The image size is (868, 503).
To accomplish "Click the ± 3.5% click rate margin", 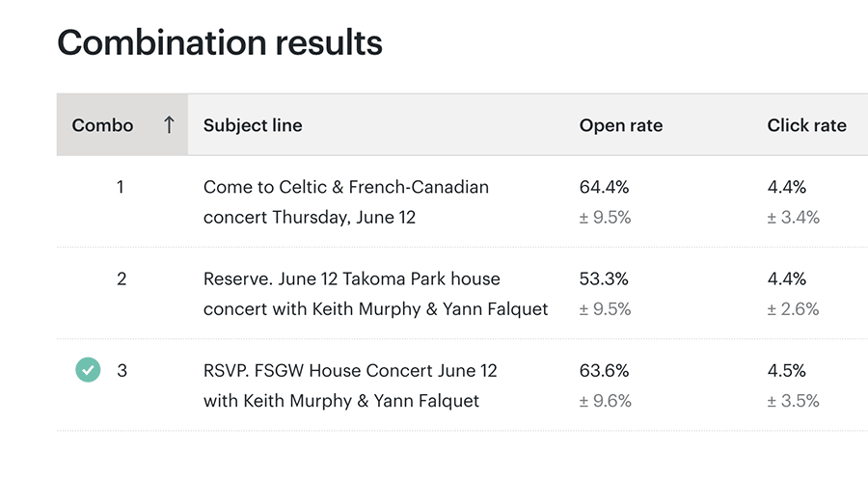I will tap(794, 401).
